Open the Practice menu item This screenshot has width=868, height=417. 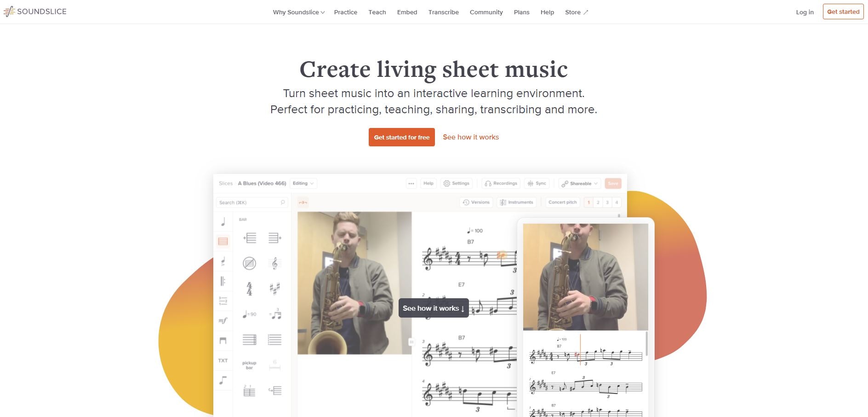[x=346, y=12]
